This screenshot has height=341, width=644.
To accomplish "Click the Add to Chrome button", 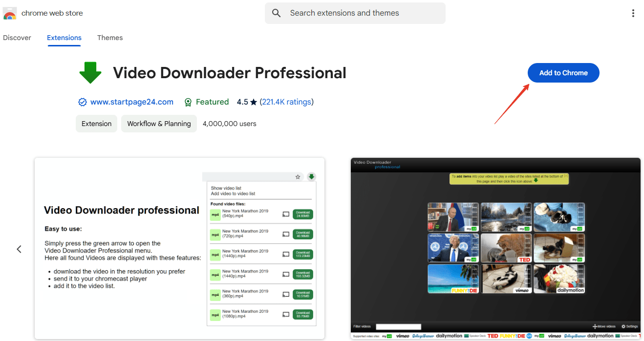I will (563, 73).
